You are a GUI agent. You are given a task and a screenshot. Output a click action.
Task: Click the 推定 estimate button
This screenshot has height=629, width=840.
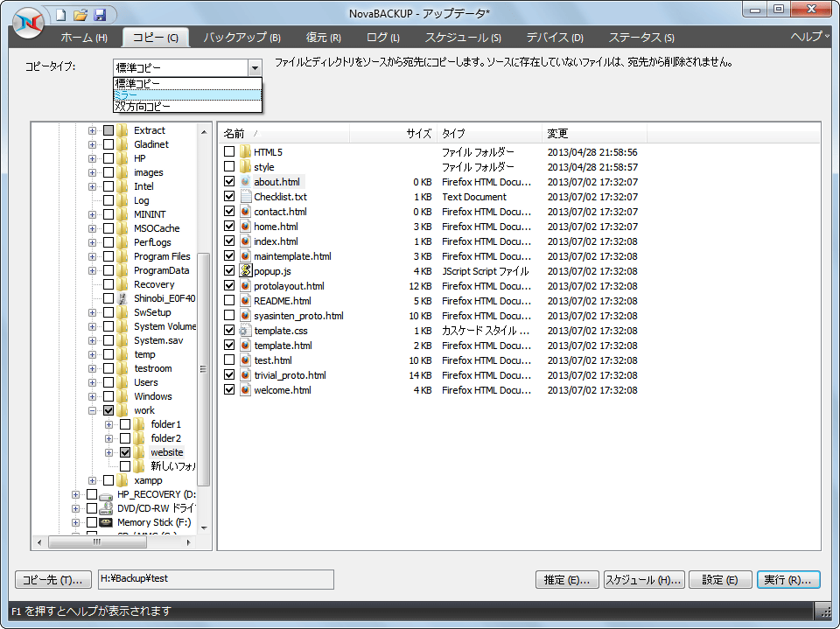pyautogui.click(x=567, y=580)
